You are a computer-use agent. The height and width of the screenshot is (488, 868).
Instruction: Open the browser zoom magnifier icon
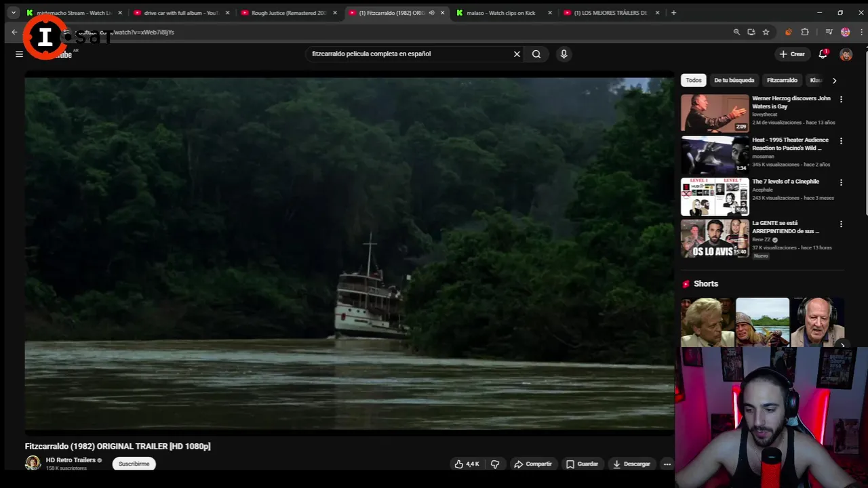[x=736, y=32]
